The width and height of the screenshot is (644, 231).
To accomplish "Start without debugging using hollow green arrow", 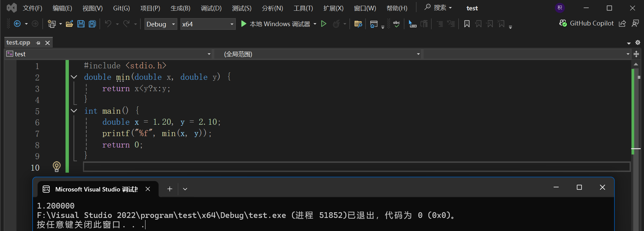I will (324, 24).
